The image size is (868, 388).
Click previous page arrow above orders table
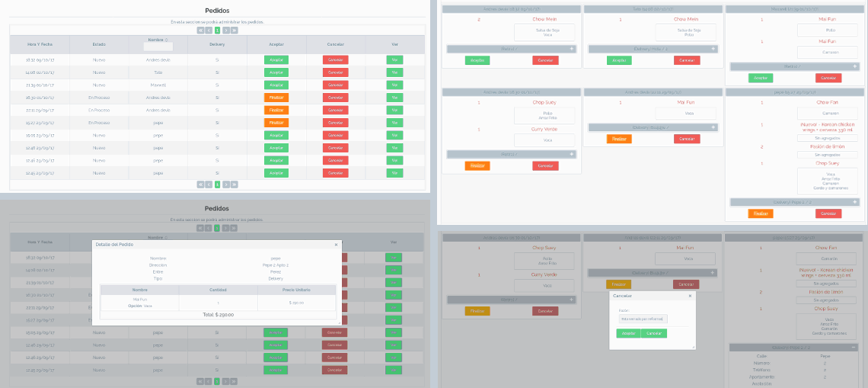[x=209, y=30]
